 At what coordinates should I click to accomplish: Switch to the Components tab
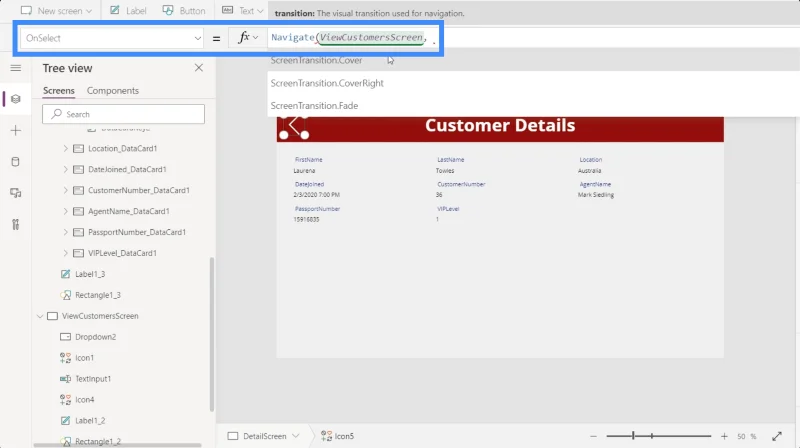tap(113, 90)
